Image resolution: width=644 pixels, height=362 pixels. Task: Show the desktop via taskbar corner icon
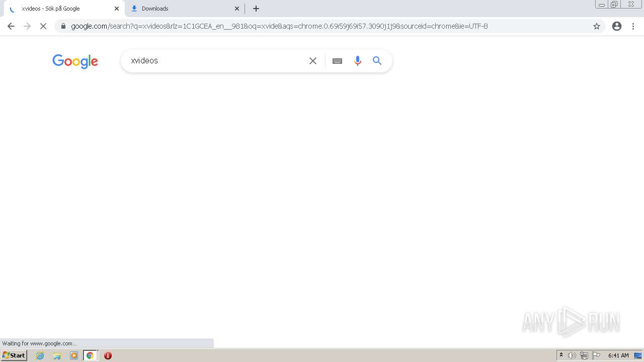point(638,355)
